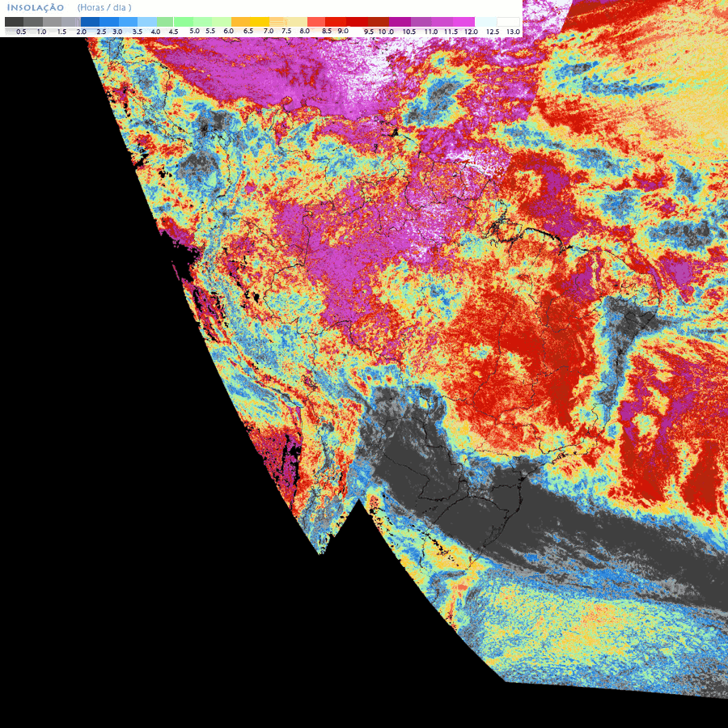
Task: Click the '6.0' legend value
Action: tap(228, 31)
